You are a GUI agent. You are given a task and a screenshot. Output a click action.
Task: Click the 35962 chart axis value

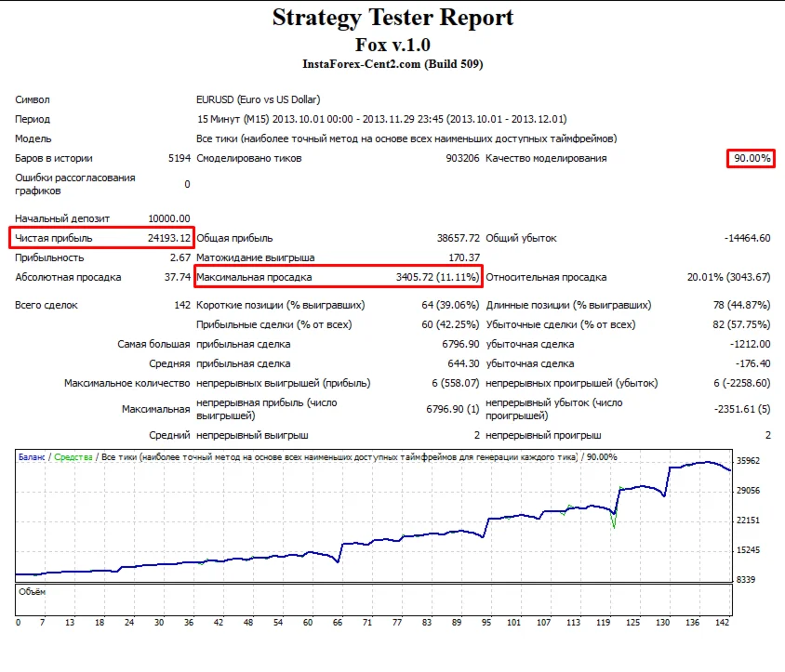748,461
